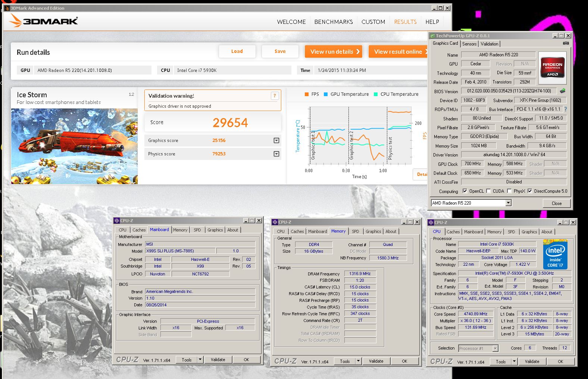Image resolution: width=588 pixels, height=379 pixels.
Task: Click the Intel Core i7 logo in CPU-Z
Action: tap(555, 255)
